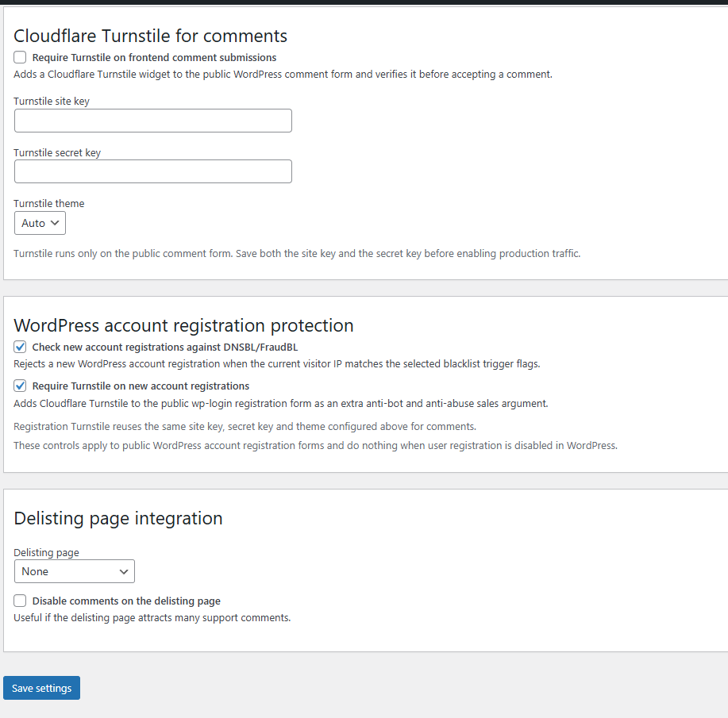The width and height of the screenshot is (728, 718).
Task: Check "Disable comments on the delisting page"
Action: click(x=19, y=601)
